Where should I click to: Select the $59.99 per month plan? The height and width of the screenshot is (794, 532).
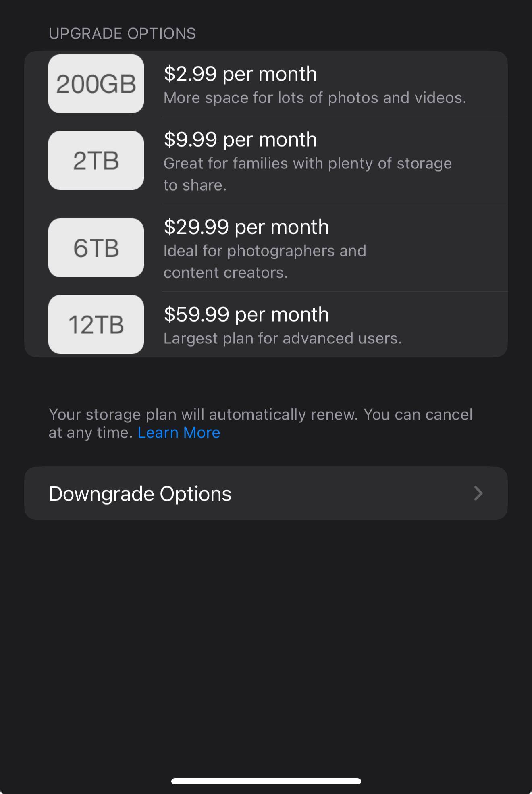[246, 315]
